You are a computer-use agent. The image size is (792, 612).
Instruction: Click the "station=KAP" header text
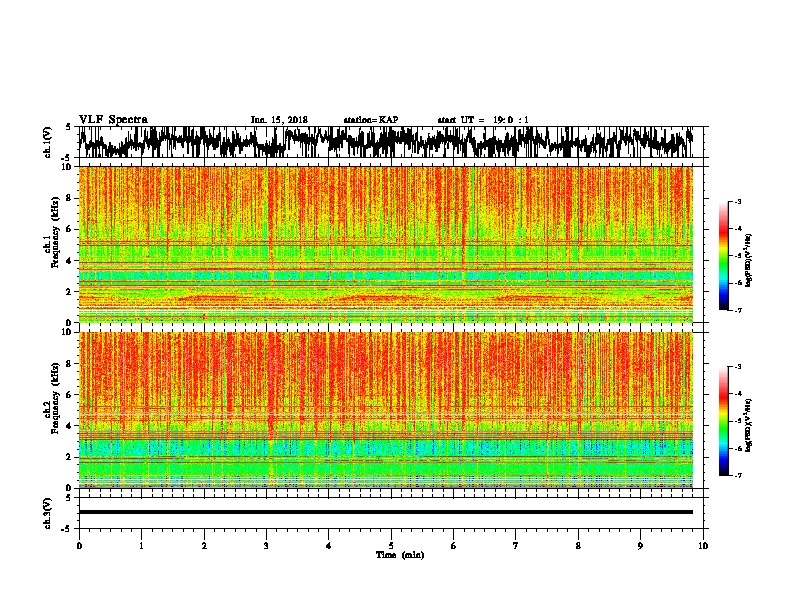(x=371, y=120)
